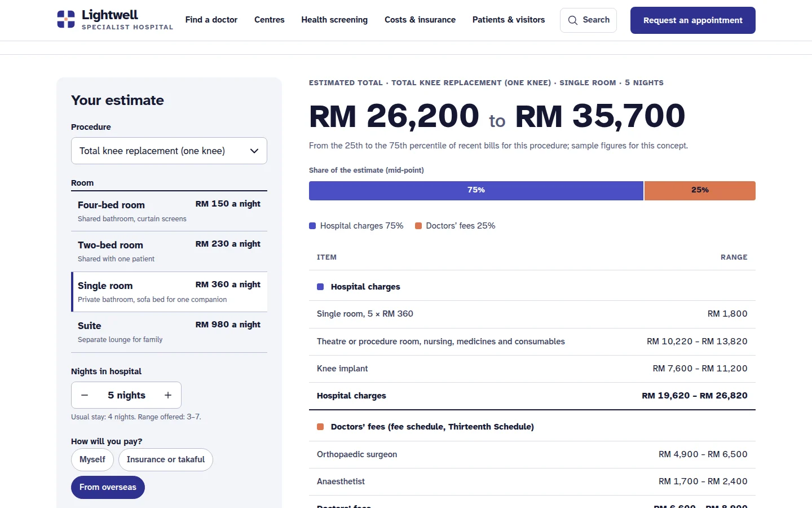Click the 'RM 19,620 – RM 26,820' subtotal
The image size is (812, 508).
(695, 396)
